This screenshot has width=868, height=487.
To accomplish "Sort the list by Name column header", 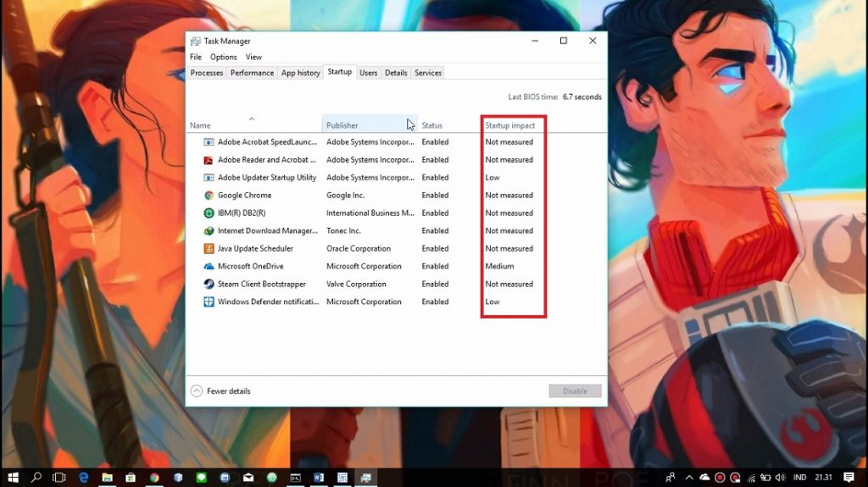I will (200, 125).
